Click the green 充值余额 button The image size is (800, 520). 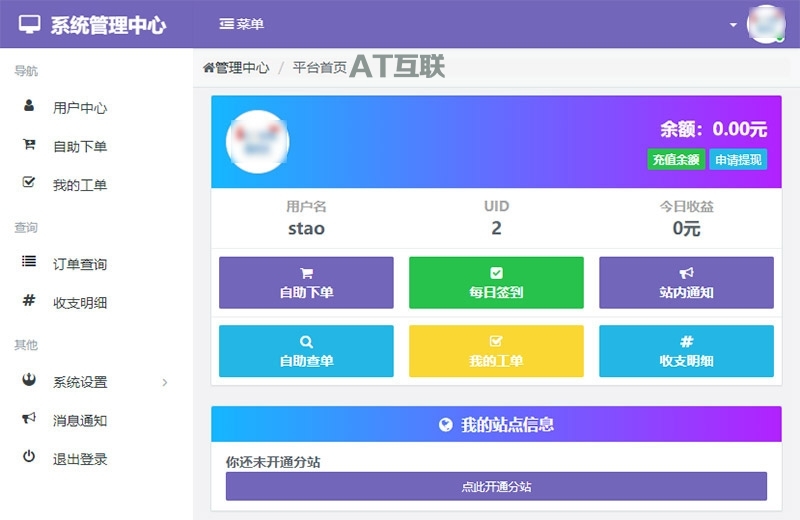coord(676,160)
